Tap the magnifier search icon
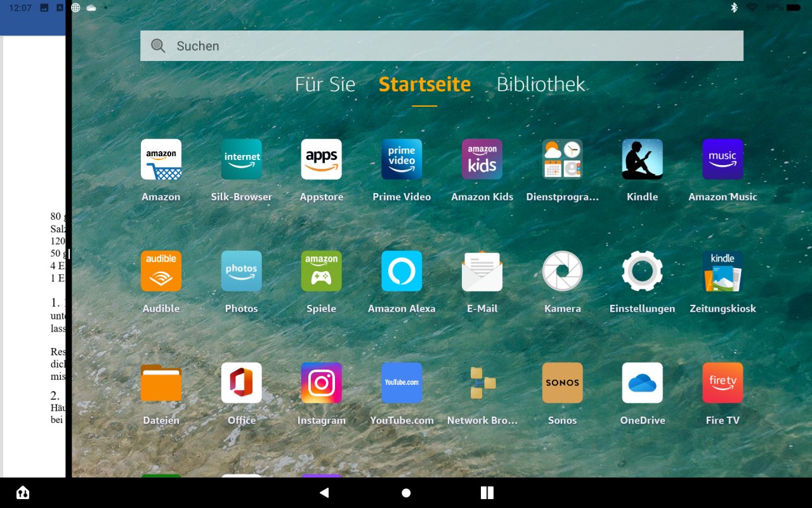Image resolution: width=812 pixels, height=508 pixels. pyautogui.click(x=158, y=46)
